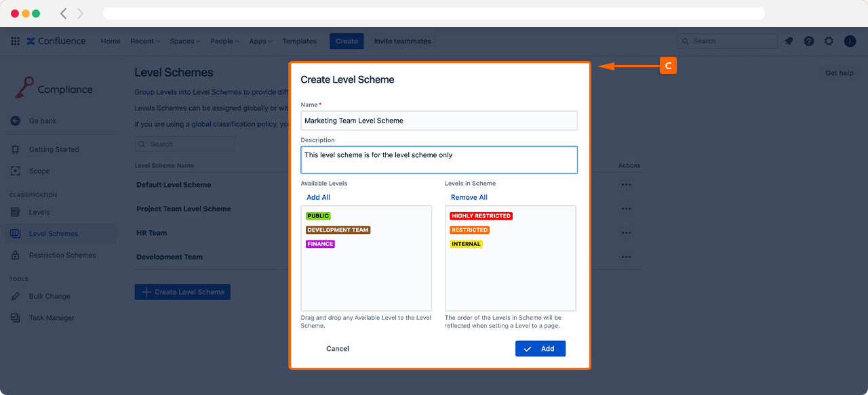The image size is (868, 395).
Task: Open the settings gear icon
Action: pyautogui.click(x=829, y=41)
